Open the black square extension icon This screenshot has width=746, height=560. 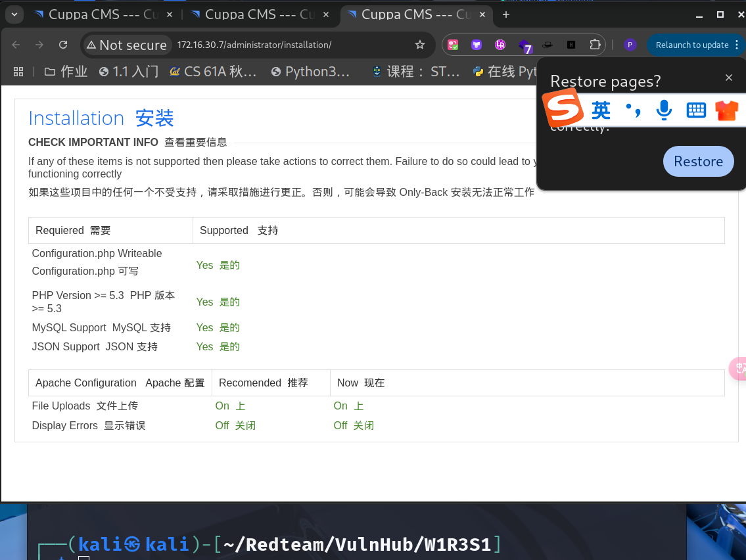[x=571, y=45]
